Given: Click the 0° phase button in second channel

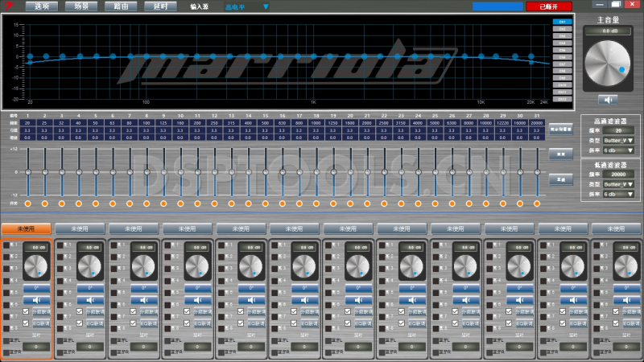Looking at the screenshot, I should tap(89, 287).
